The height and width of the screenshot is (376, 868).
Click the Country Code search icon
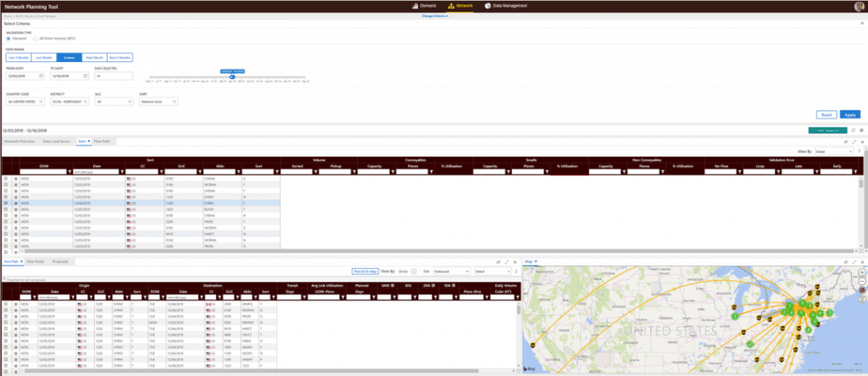42,101
